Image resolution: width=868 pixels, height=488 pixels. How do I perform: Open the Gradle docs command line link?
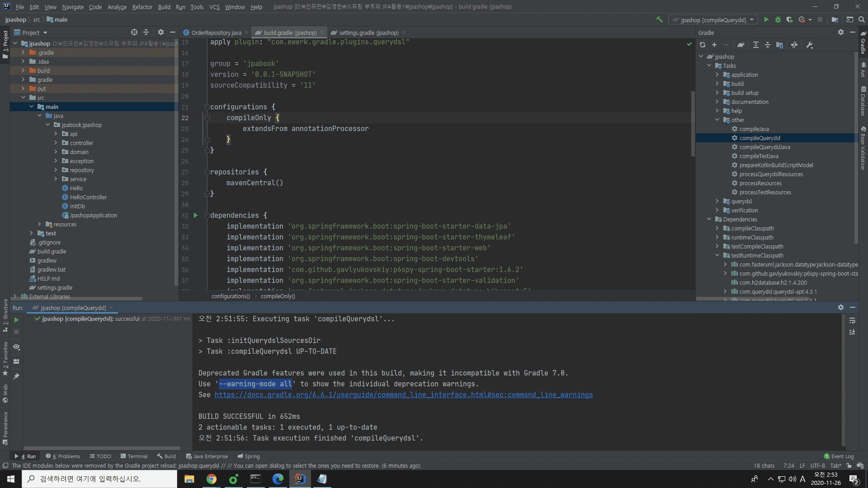click(x=403, y=394)
